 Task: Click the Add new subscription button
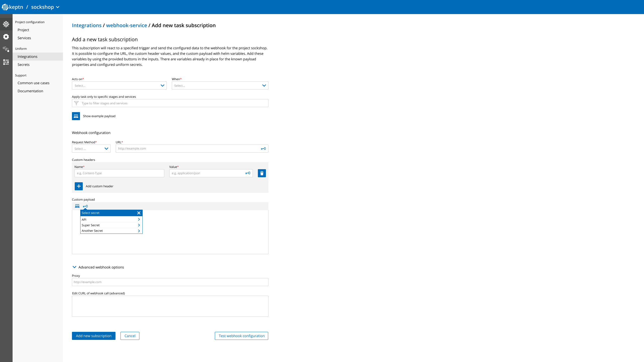[93, 336]
